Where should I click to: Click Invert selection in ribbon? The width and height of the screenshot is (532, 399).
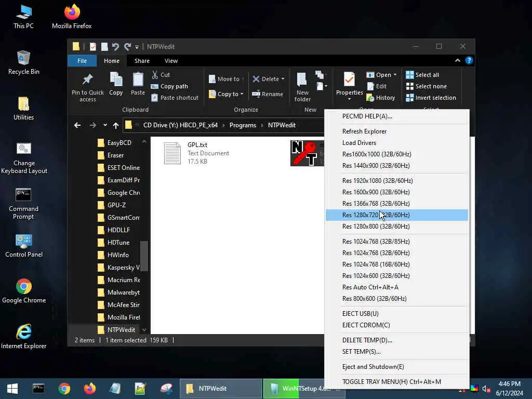click(x=431, y=98)
